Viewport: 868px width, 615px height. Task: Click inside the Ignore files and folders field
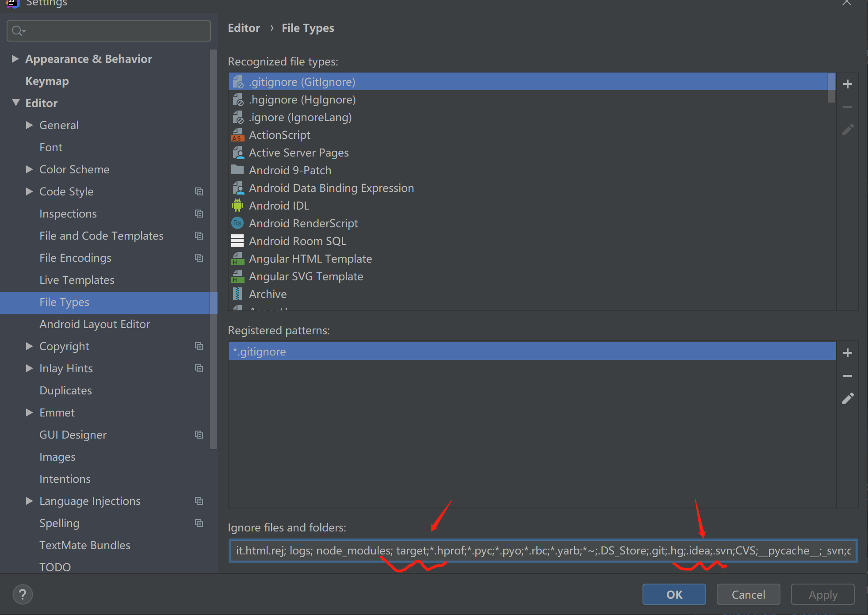coord(531,551)
